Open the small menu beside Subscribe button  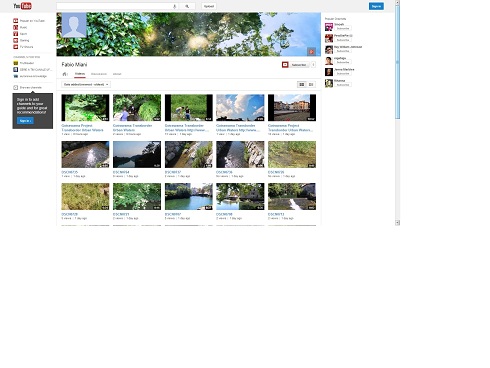pyautogui.click(x=313, y=65)
